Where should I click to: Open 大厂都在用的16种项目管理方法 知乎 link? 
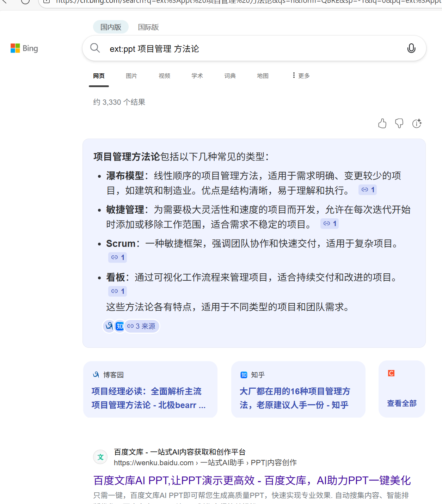[x=295, y=398]
